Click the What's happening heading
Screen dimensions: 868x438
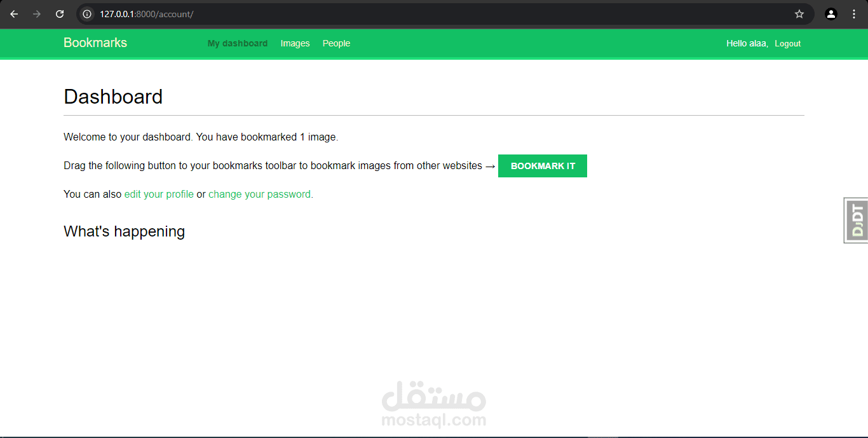[125, 231]
